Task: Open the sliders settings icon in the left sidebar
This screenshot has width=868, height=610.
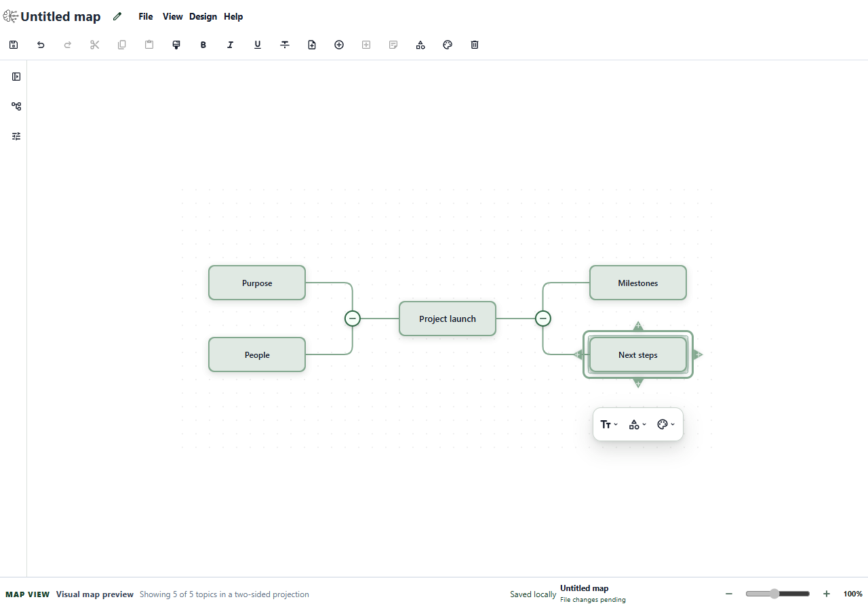Action: point(16,136)
